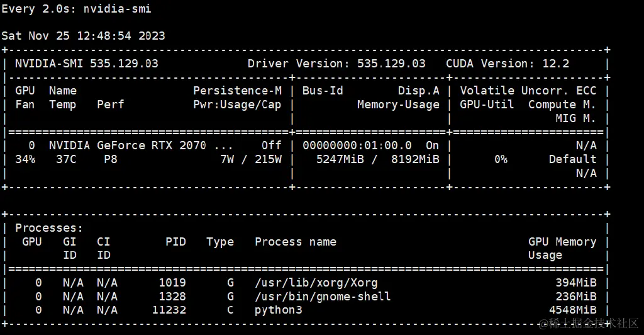Click the total memory value '8192MiB'
The width and height of the screenshot is (644, 335).
coord(415,159)
